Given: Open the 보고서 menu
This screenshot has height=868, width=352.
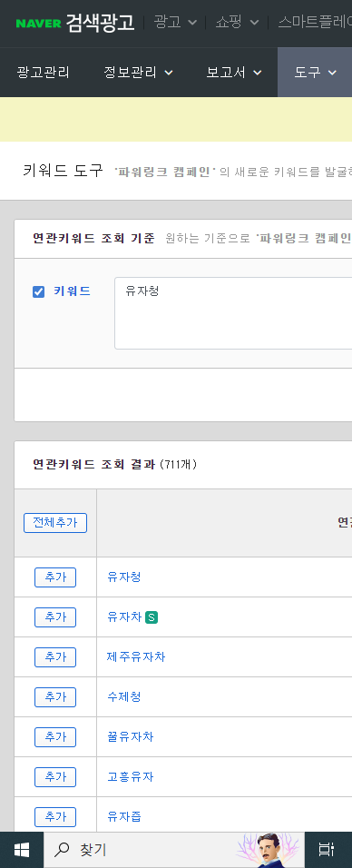Looking at the screenshot, I should [233, 73].
